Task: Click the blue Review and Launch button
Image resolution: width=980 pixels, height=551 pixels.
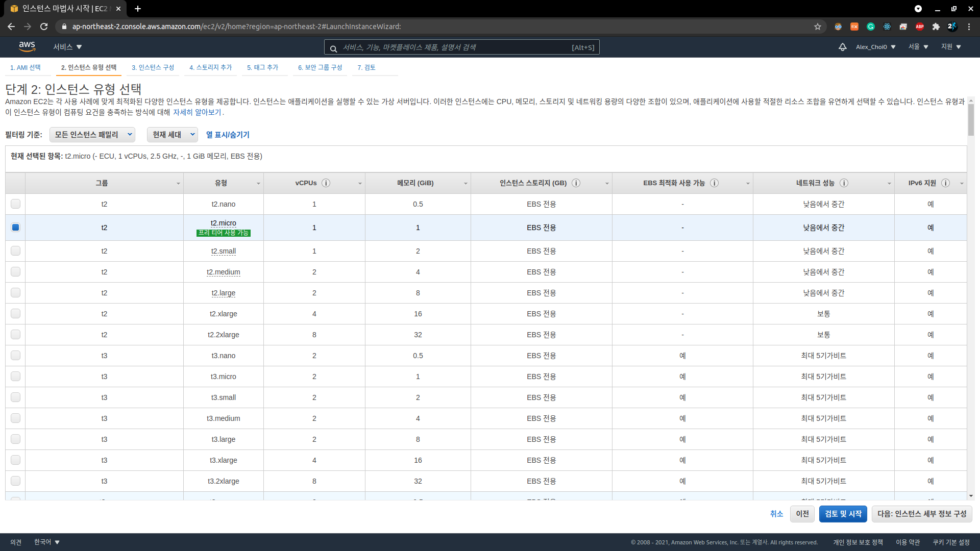Action: pyautogui.click(x=843, y=514)
